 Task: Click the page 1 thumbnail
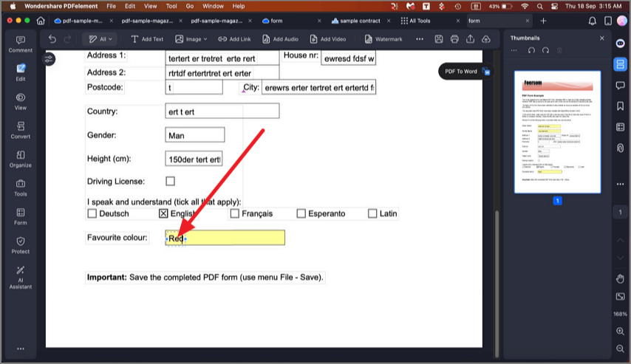pyautogui.click(x=557, y=132)
